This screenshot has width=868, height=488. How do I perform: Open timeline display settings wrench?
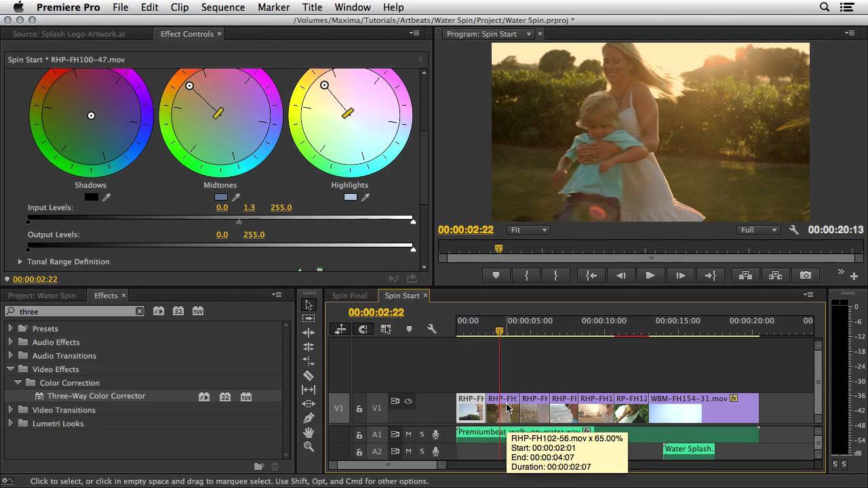click(x=431, y=329)
